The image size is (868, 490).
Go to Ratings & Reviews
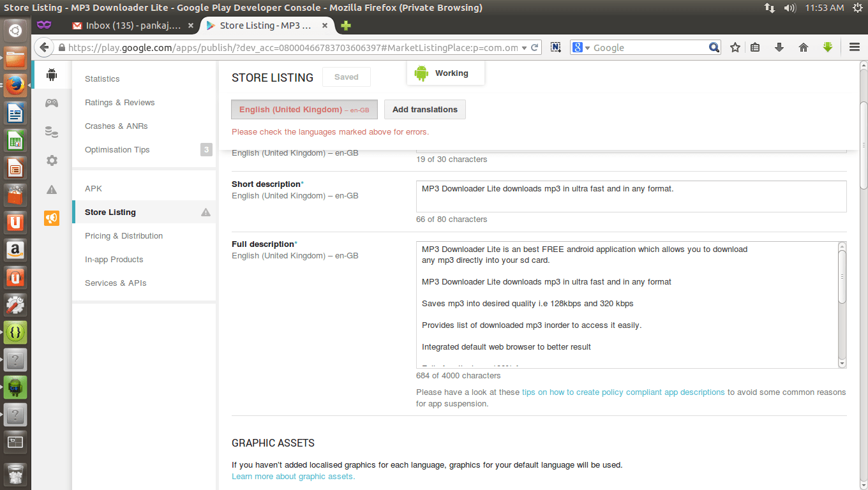[120, 103]
